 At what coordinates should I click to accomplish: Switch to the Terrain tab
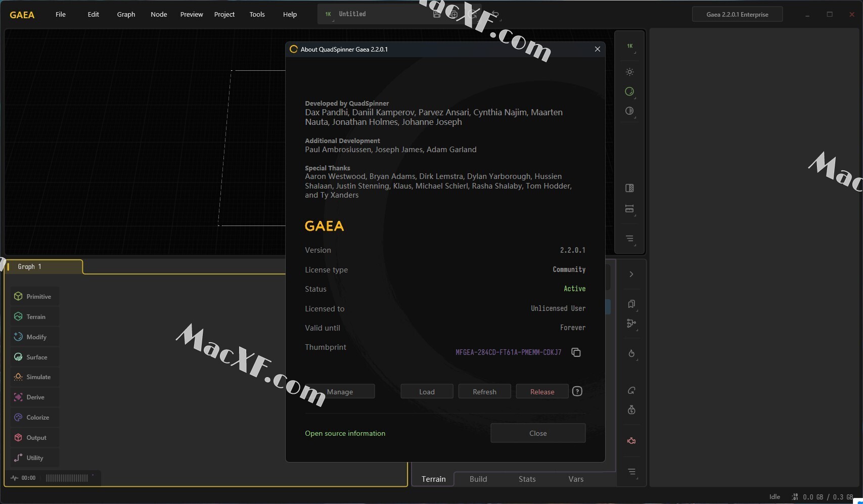pyautogui.click(x=433, y=479)
